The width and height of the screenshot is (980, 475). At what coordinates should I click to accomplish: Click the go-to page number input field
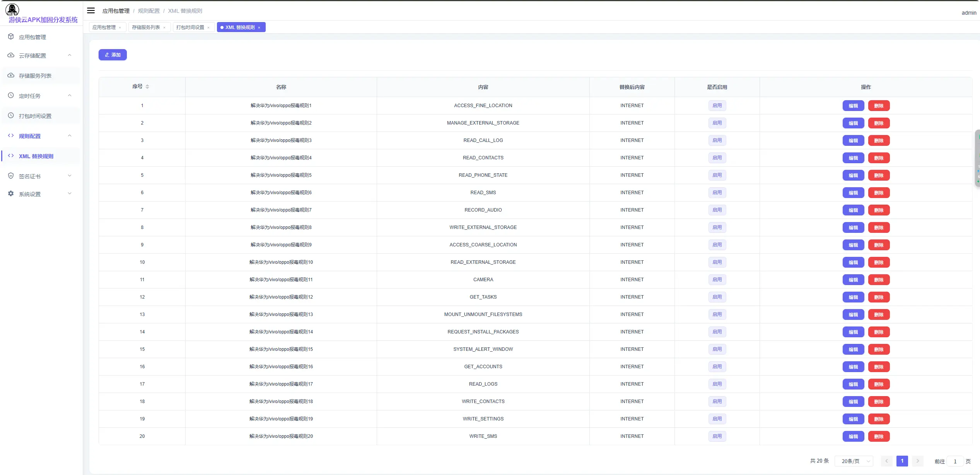click(x=955, y=461)
